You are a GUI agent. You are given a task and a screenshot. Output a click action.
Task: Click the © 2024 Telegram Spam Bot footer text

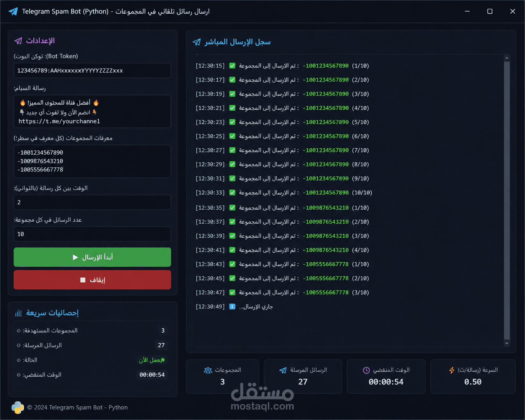[78, 407]
